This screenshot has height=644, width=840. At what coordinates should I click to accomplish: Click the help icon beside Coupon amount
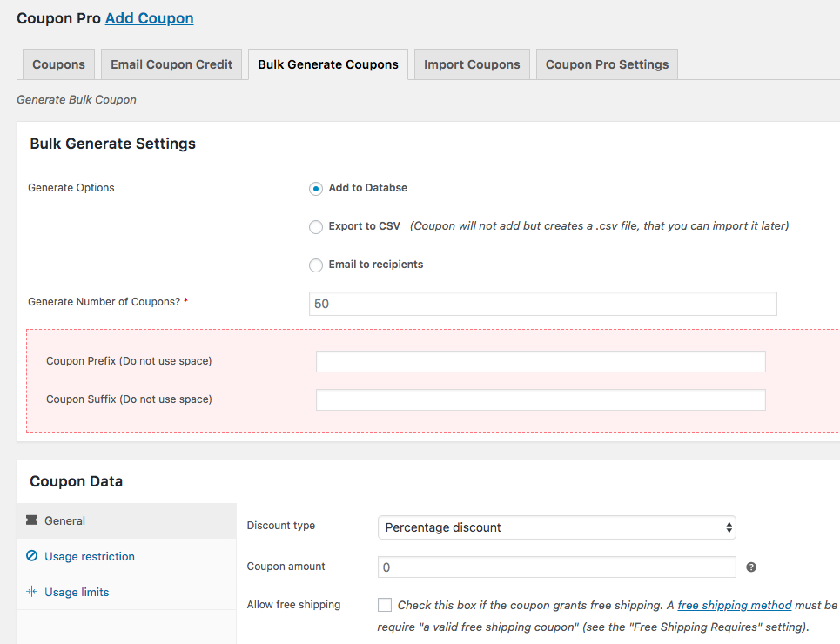point(750,567)
